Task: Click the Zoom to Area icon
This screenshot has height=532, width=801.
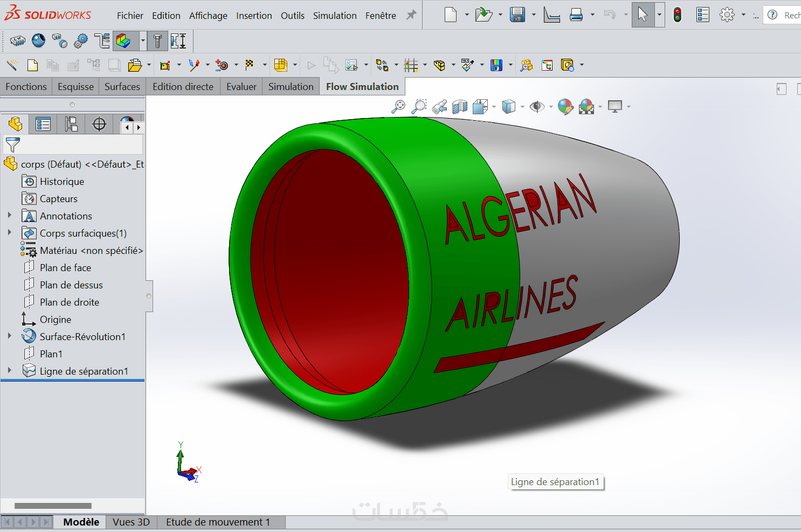Action: click(419, 107)
